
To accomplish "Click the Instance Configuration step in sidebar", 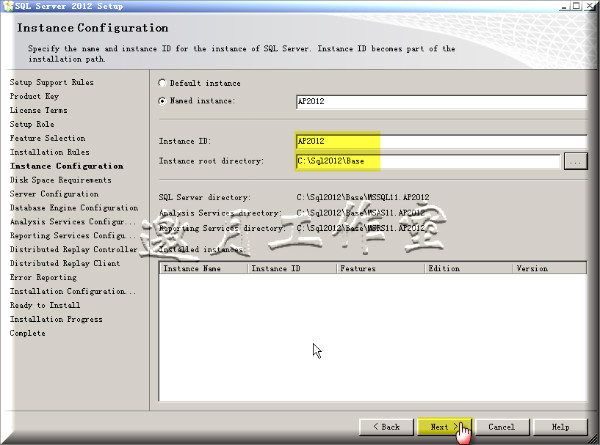I will [x=67, y=166].
